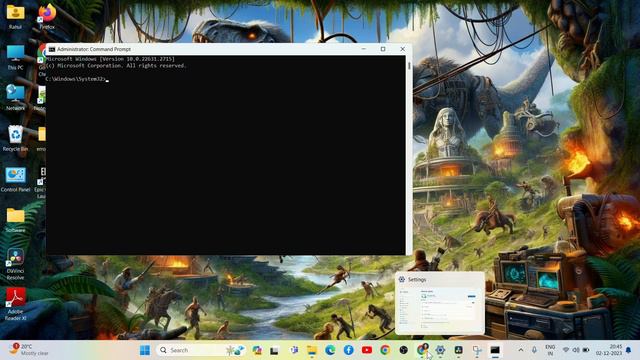Launch Google Chrome from taskbar
Screen dimensions: 640x360
(x=385, y=350)
